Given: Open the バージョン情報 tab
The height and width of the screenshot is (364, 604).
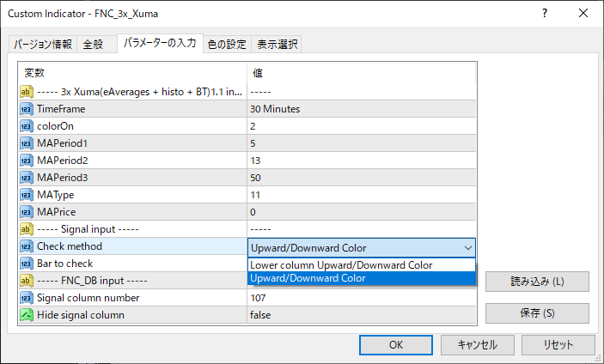Looking at the screenshot, I should pyautogui.click(x=43, y=45).
